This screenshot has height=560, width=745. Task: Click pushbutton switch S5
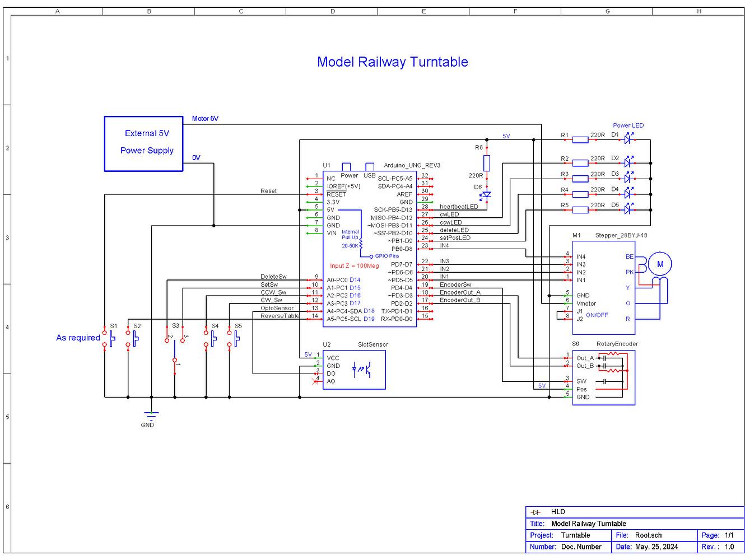234,338
